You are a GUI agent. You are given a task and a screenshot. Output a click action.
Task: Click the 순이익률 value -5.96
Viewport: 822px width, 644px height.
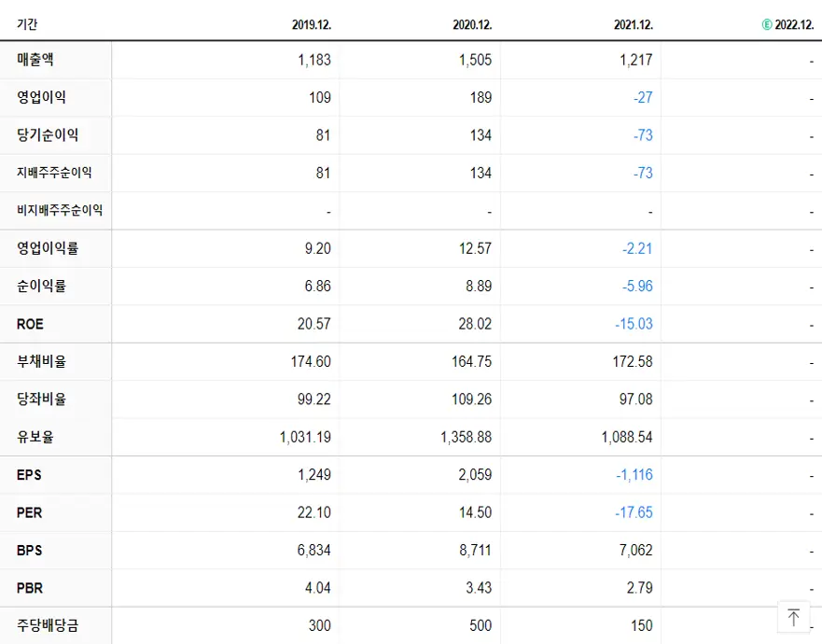(637, 287)
